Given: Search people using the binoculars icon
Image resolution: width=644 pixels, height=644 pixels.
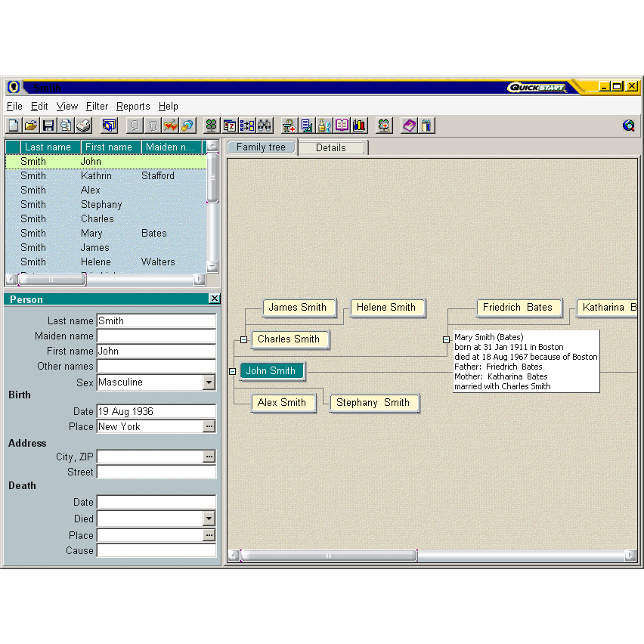Looking at the screenshot, I should click(x=265, y=125).
